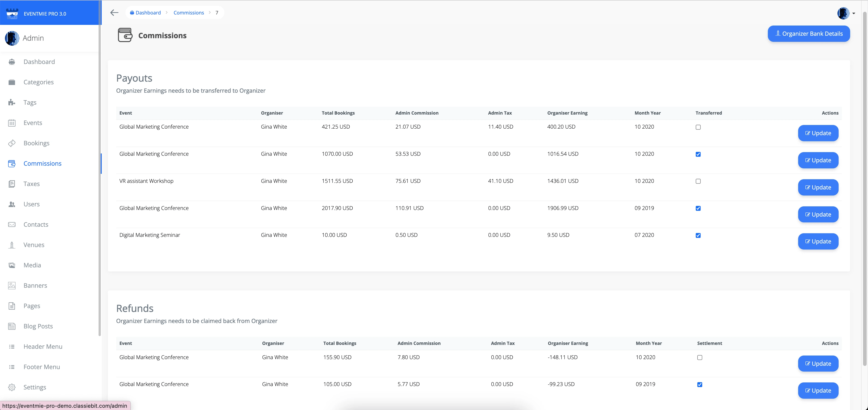Click the dropdown caret beside profile avatar
This screenshot has height=410, width=868.
tap(854, 14)
